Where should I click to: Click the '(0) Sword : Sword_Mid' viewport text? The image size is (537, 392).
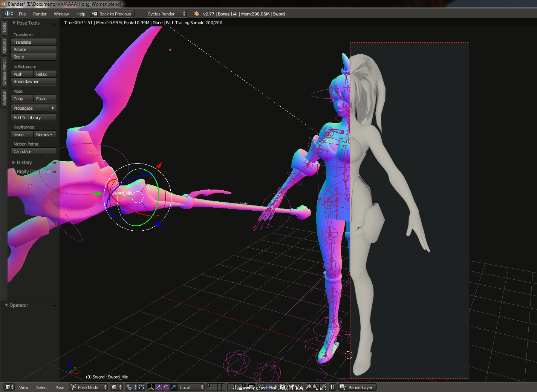coord(107,377)
